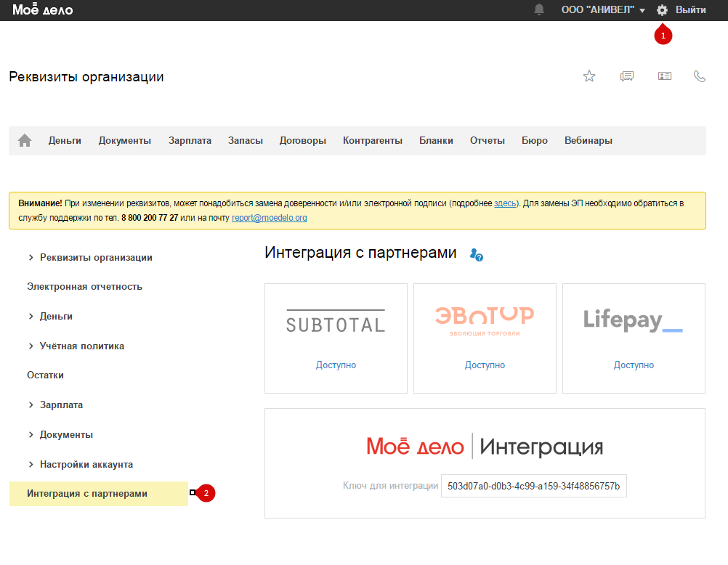This screenshot has width=728, height=565.
Task: Click the Моё дело Интеграция banner logo
Action: coord(485,446)
